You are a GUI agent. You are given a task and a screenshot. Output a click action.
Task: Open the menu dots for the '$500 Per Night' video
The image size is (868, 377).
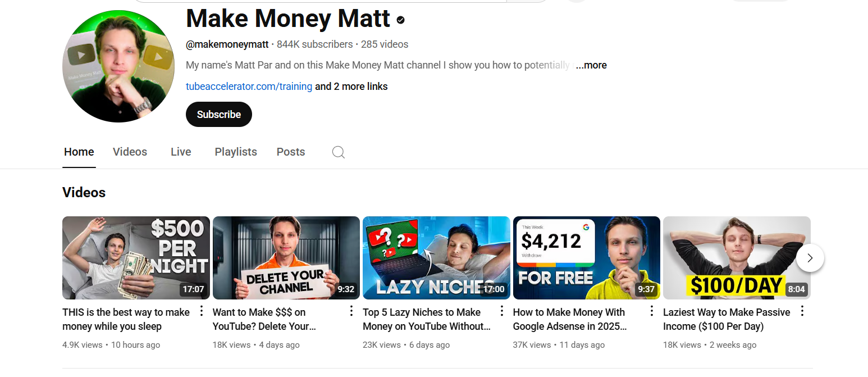click(x=202, y=311)
